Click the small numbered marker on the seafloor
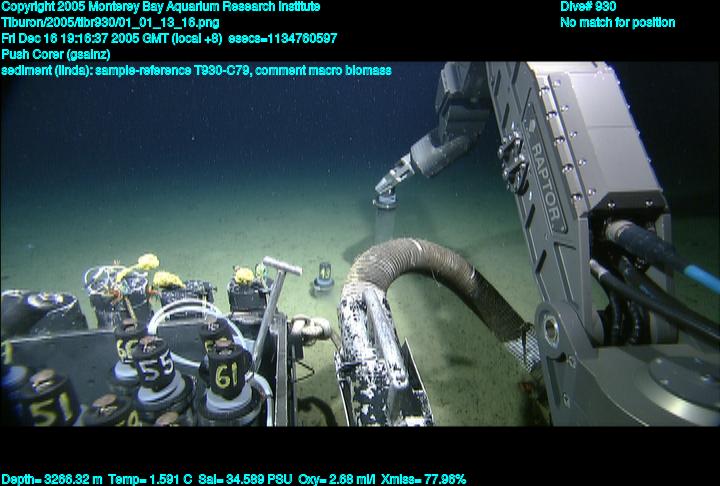This screenshot has height=486, width=720. [x=323, y=278]
